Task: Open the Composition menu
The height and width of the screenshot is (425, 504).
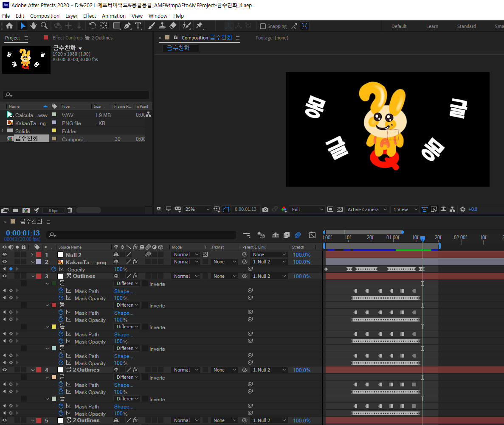Action: 45,16
